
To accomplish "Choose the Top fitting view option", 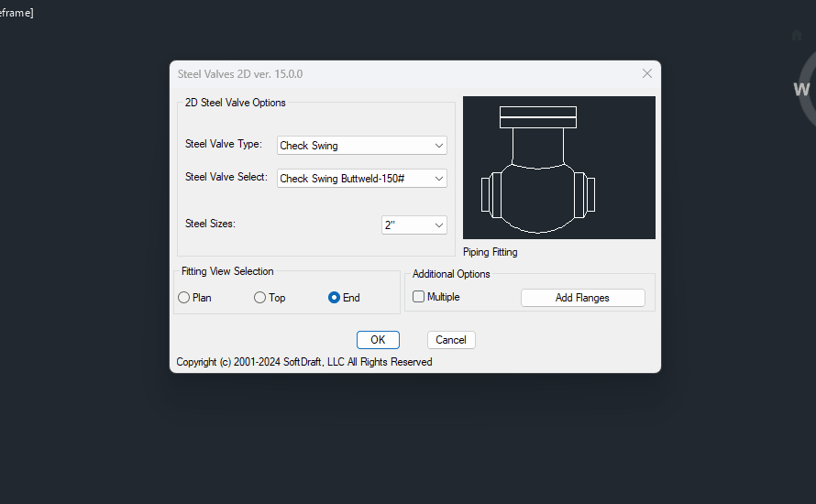I will (x=260, y=298).
